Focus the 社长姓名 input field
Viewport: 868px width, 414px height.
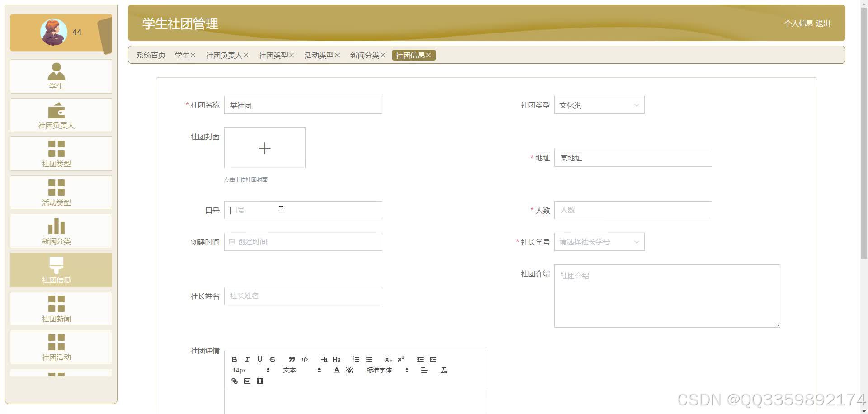click(303, 296)
